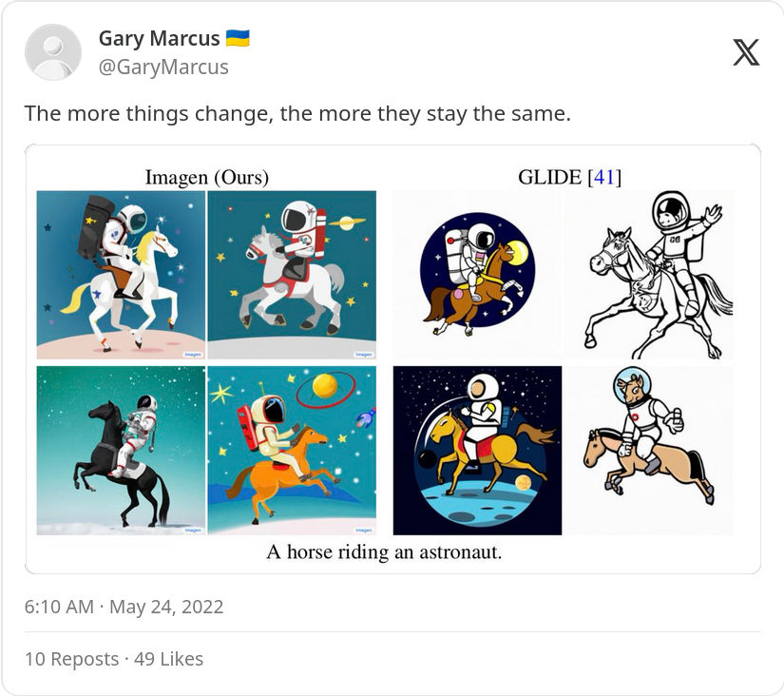Click the X logo icon

pyautogui.click(x=746, y=52)
